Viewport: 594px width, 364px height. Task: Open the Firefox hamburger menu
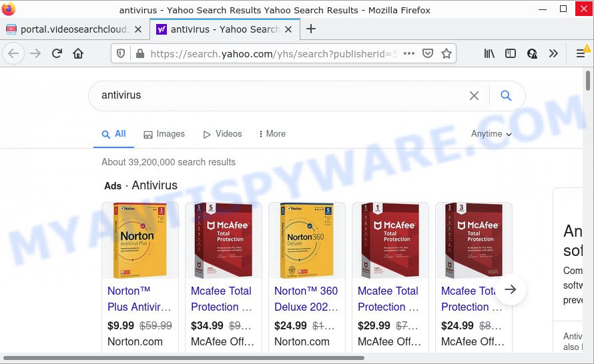coord(581,53)
